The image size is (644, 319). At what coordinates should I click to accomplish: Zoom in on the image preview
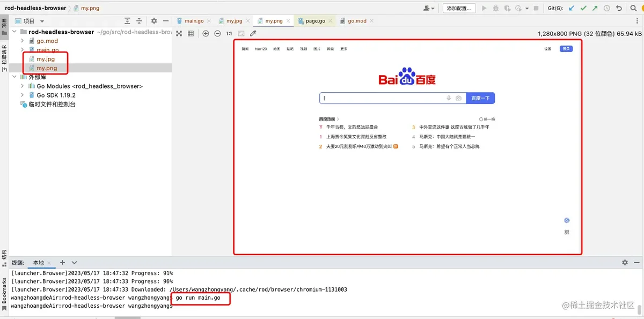point(206,33)
